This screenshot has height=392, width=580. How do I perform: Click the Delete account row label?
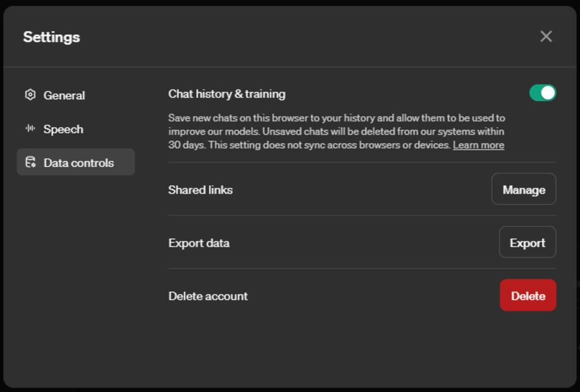tap(207, 296)
